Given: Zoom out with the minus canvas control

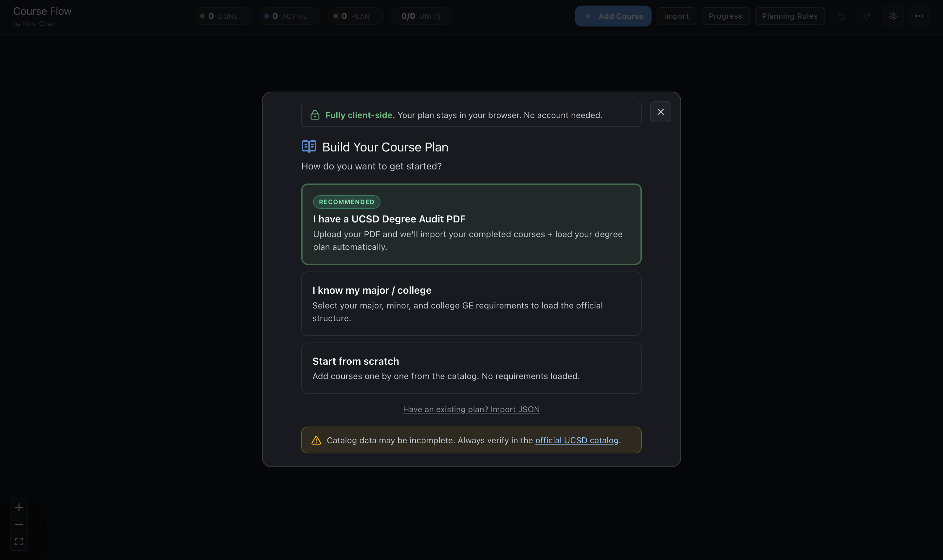Looking at the screenshot, I should click(x=19, y=524).
